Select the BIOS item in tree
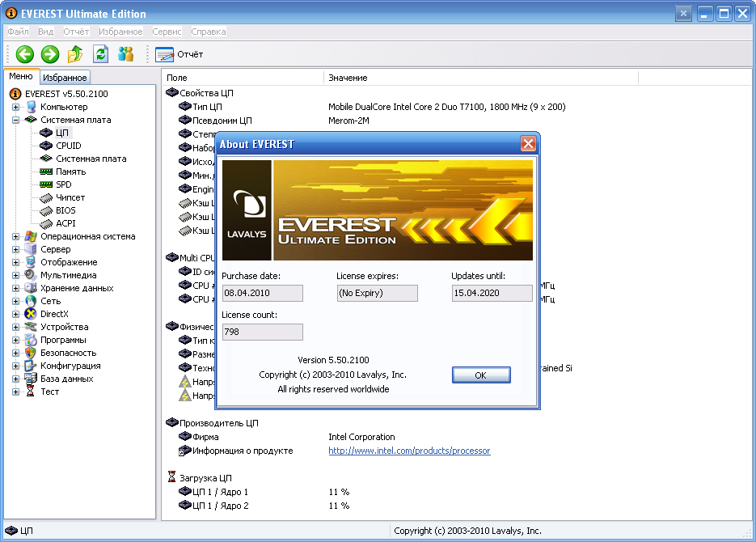 point(65,210)
